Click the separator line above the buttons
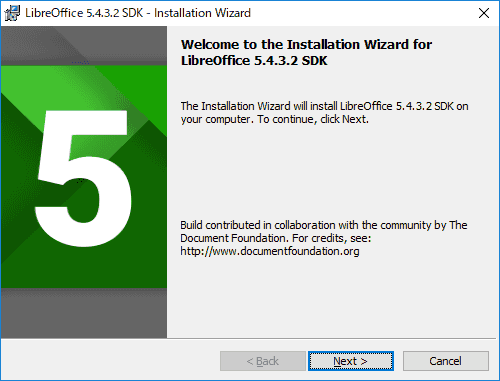 click(x=248, y=339)
